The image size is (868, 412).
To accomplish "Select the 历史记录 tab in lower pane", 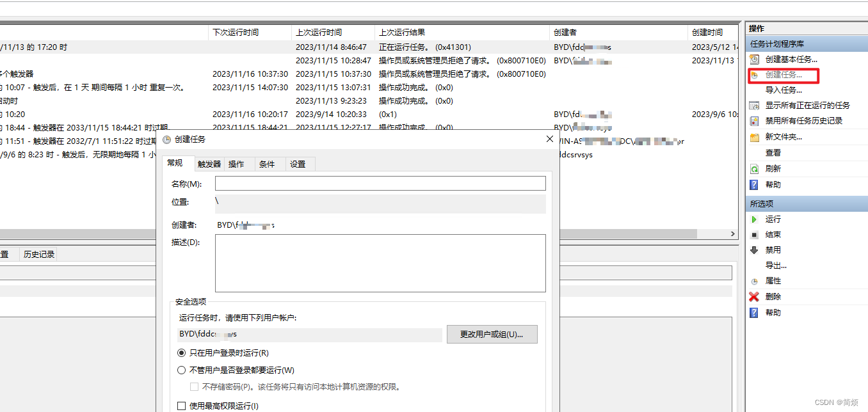I will pos(39,255).
